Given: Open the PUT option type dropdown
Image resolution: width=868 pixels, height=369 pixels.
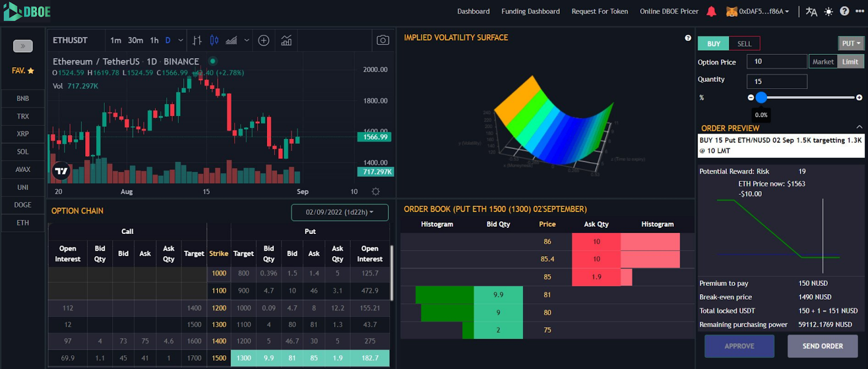Looking at the screenshot, I should (851, 43).
